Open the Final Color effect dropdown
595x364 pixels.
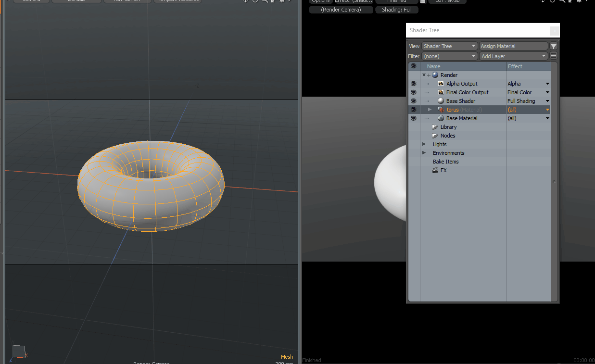(x=547, y=92)
